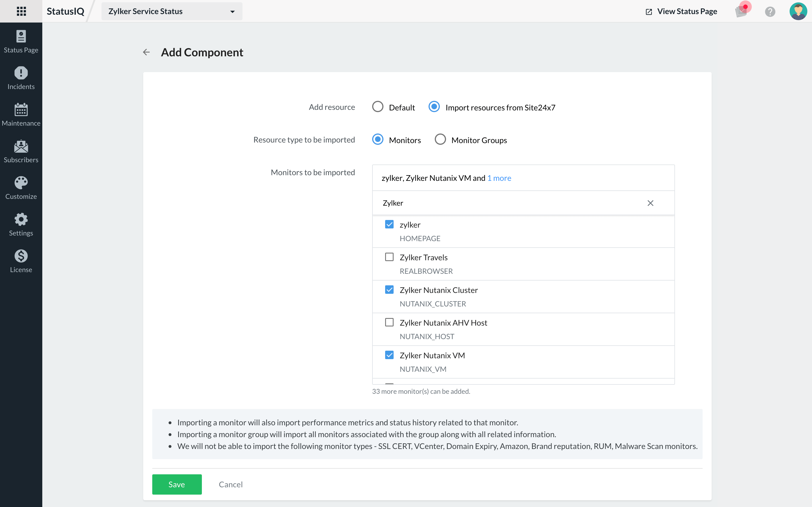812x507 pixels.
Task: Select the Default add resource radio
Action: point(378,107)
